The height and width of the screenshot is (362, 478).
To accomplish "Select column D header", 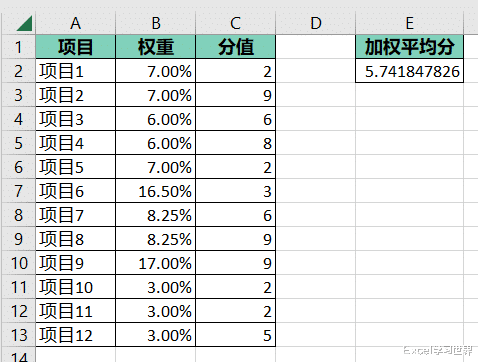I will pyautogui.click(x=316, y=23).
